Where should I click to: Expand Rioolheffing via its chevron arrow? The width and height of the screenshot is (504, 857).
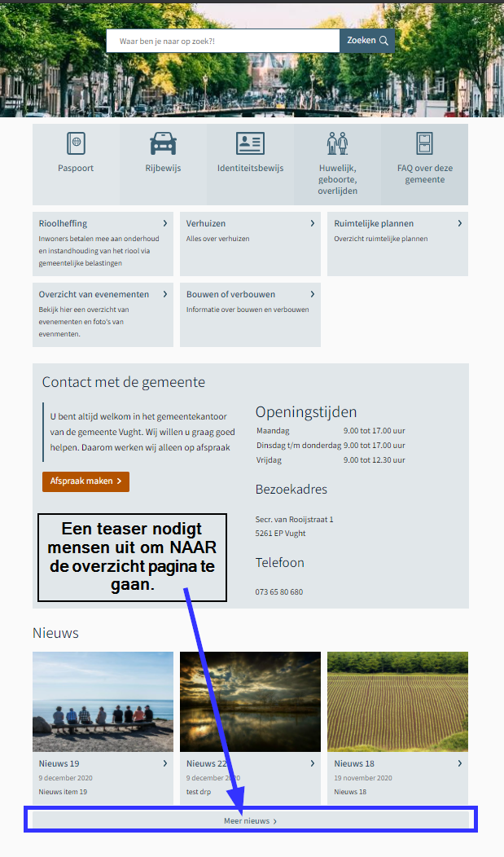click(165, 223)
